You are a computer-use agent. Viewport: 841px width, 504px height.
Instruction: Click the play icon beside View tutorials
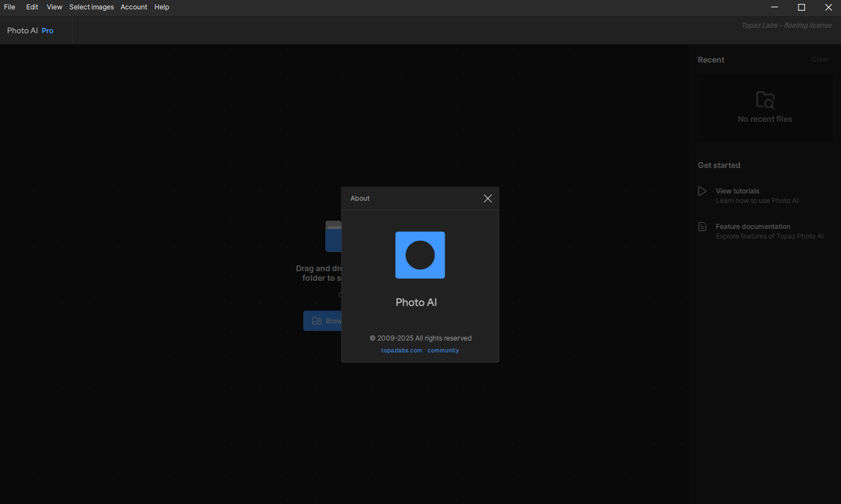click(702, 191)
